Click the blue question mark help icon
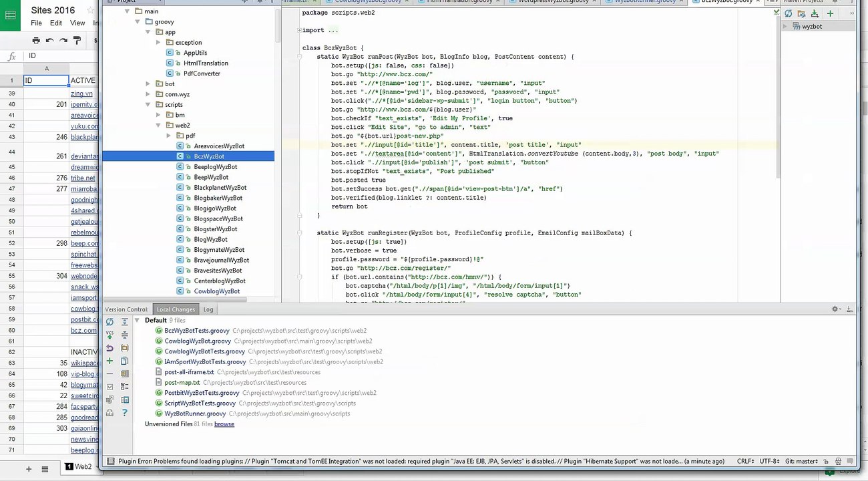Screen dimensions: 868x481 click(x=124, y=413)
